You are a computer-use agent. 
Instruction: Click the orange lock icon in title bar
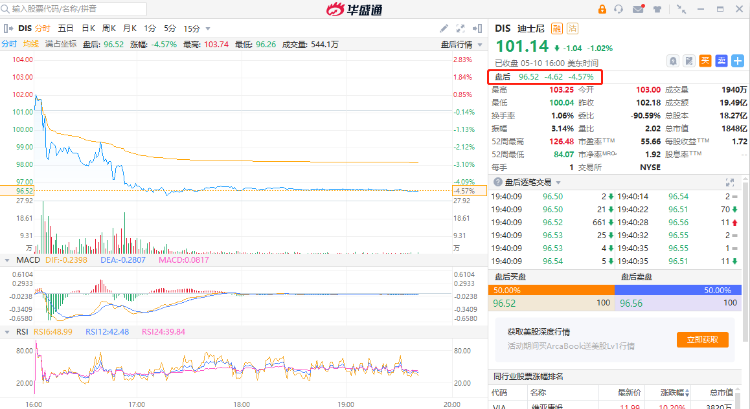tap(602, 9)
